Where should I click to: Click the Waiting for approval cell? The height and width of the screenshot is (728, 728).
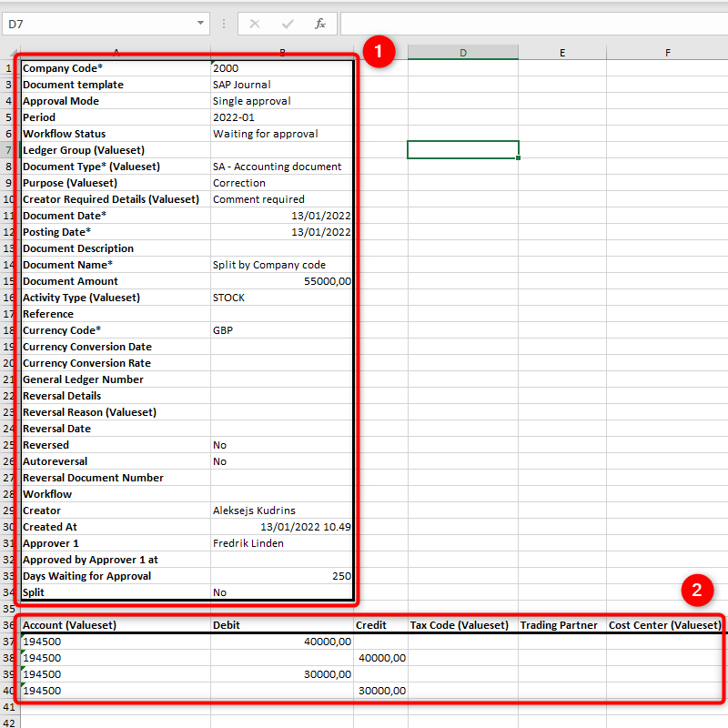(x=281, y=134)
